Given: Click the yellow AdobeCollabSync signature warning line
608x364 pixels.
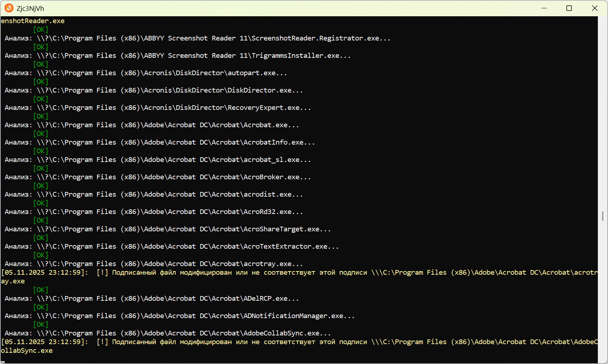Looking at the screenshot, I should tap(299, 342).
